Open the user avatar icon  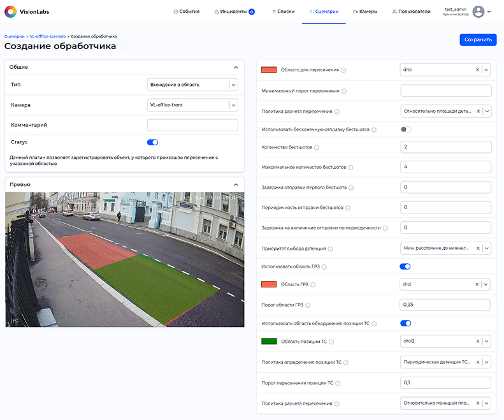[479, 11]
